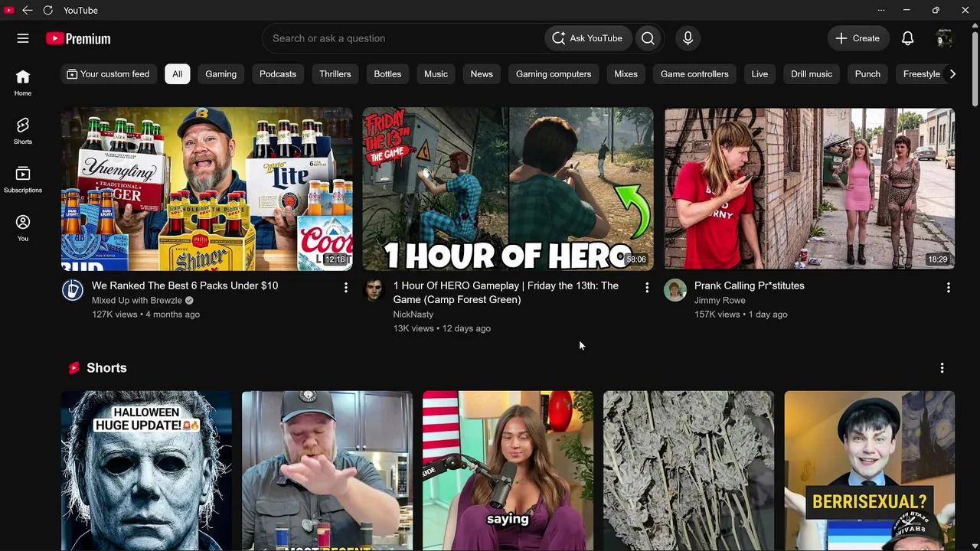Open the 'Berrisexual?' short
The width and height of the screenshot is (980, 551).
[870, 471]
